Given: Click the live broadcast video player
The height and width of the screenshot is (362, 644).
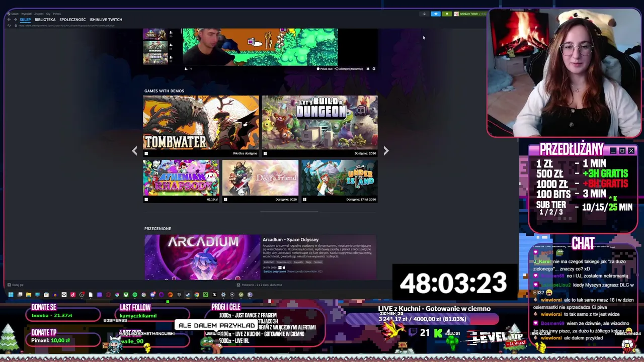Looking at the screenshot, I should point(260,47).
